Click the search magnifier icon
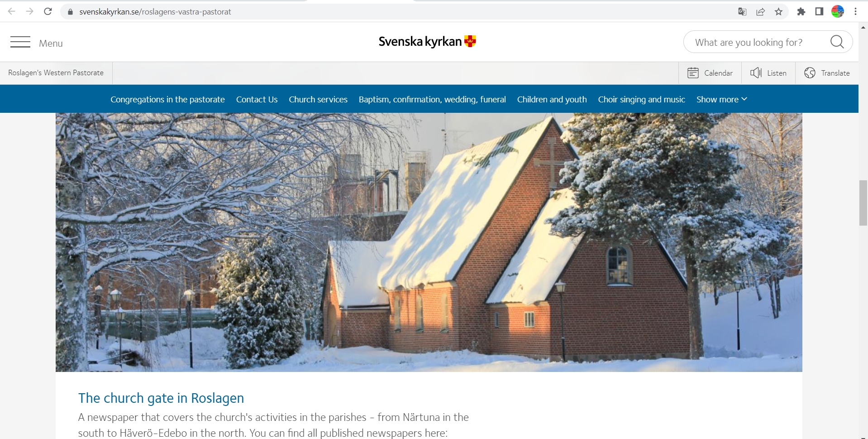 coord(837,42)
